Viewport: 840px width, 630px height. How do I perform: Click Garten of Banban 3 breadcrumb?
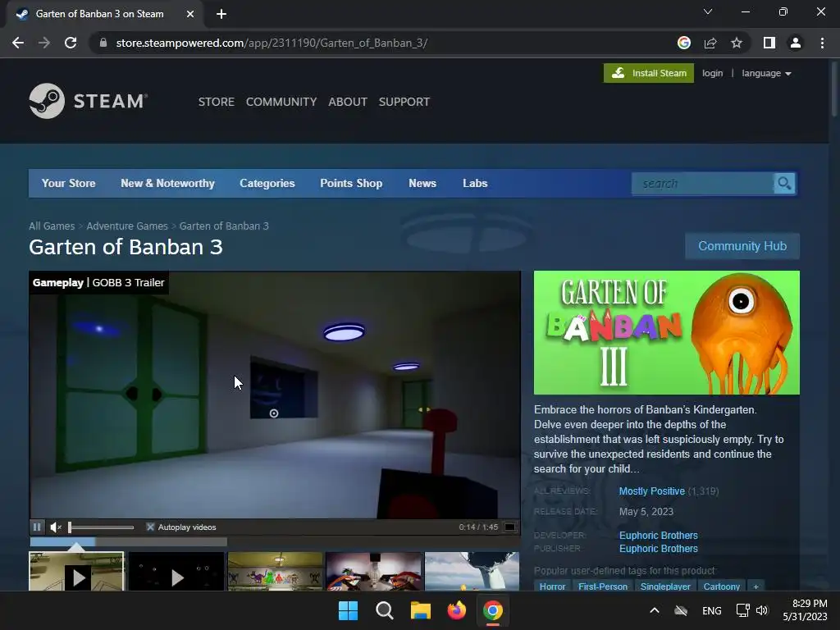[x=224, y=226]
